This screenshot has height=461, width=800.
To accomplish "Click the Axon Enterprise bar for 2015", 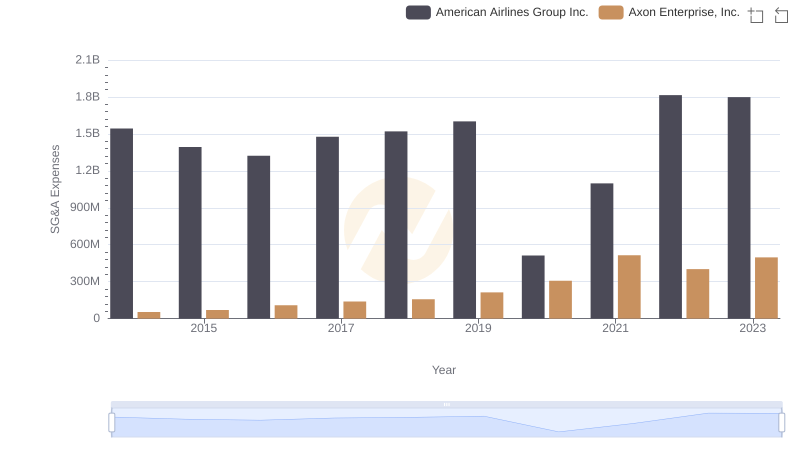I will click(217, 314).
